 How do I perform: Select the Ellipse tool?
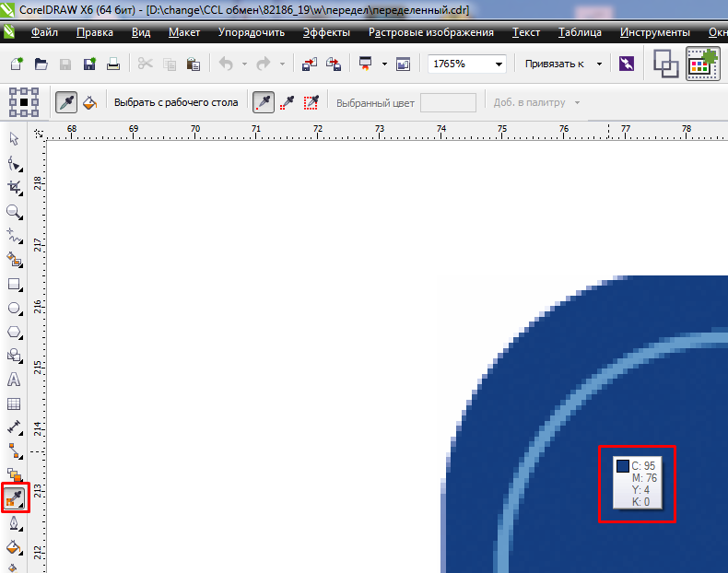15,309
